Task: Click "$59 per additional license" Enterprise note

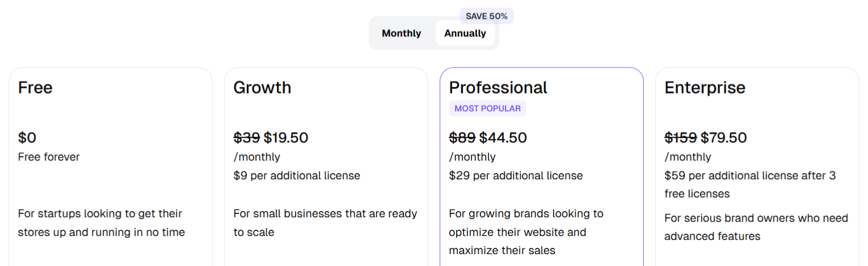Action: point(750,176)
